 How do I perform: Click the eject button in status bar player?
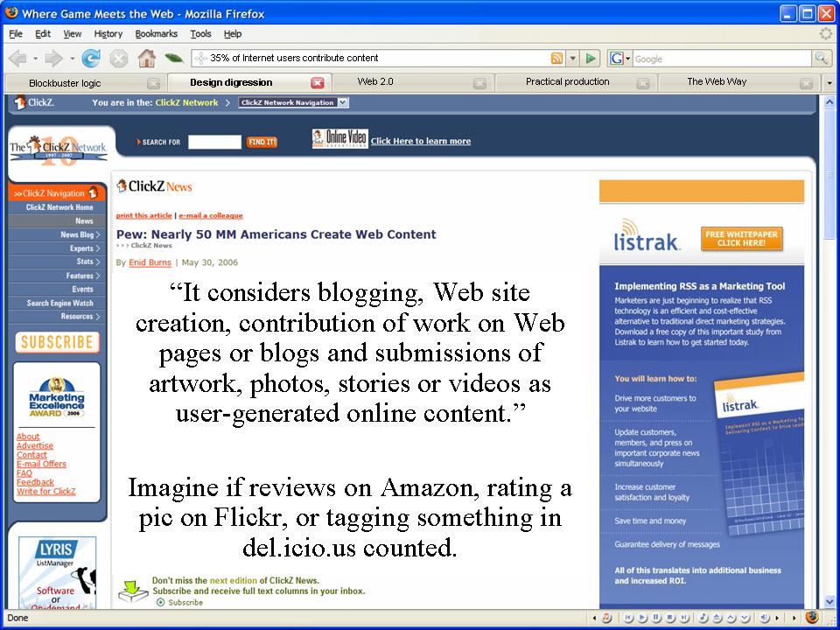717,619
